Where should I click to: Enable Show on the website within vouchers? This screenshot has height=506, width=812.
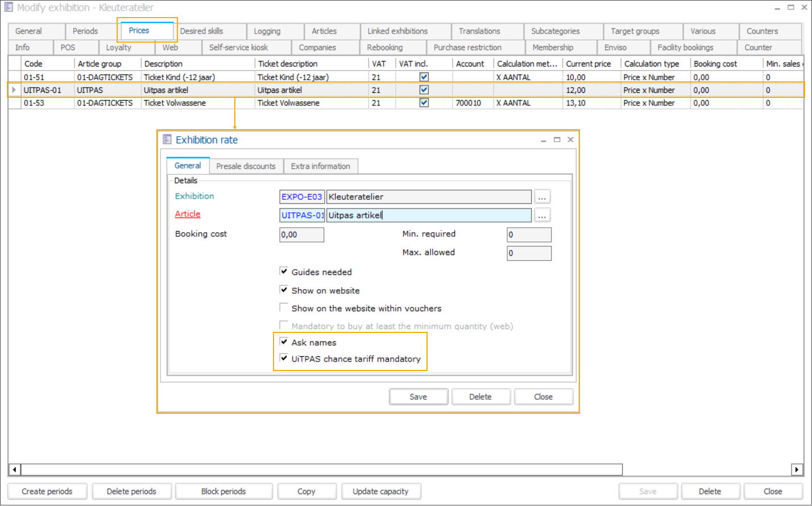[x=284, y=308]
